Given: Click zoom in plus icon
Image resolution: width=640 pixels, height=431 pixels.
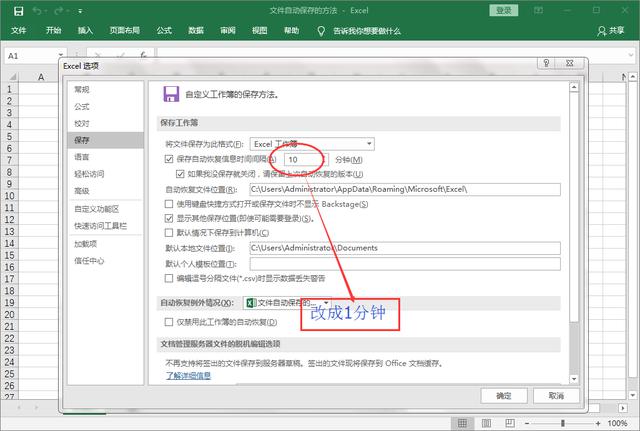Looking at the screenshot, I should coord(598,424).
